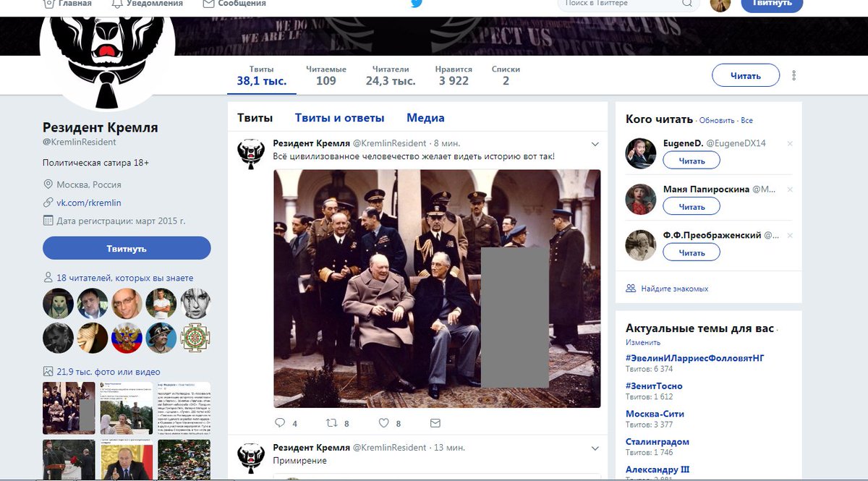Click @KremlinResident handle under profile name
868x481 pixels.
(79, 143)
